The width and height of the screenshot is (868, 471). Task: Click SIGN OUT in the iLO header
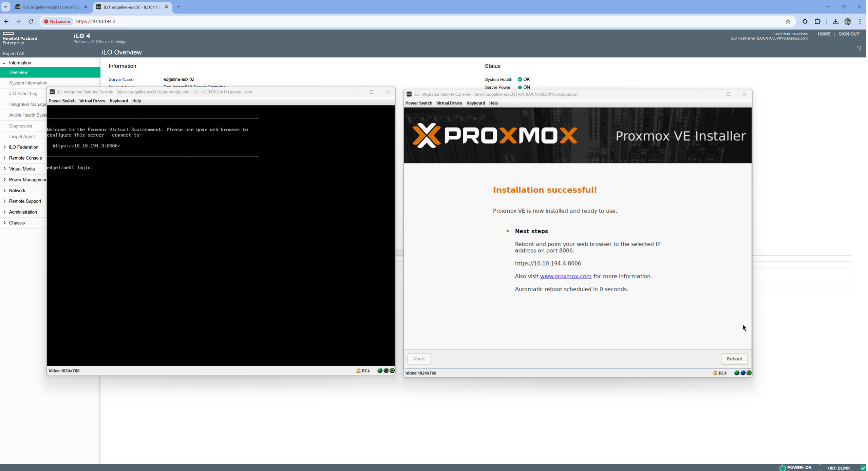(848, 34)
